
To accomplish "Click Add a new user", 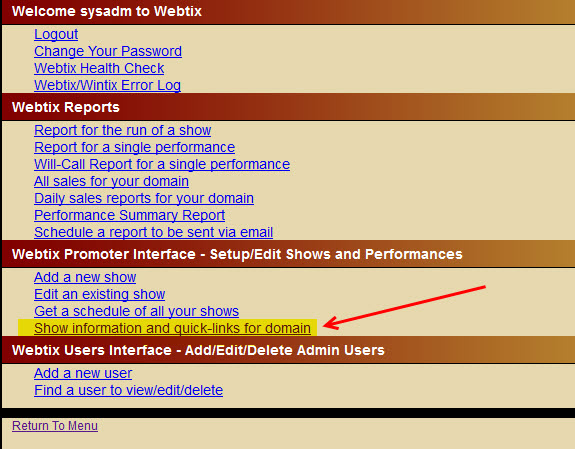I will pyautogui.click(x=83, y=373).
